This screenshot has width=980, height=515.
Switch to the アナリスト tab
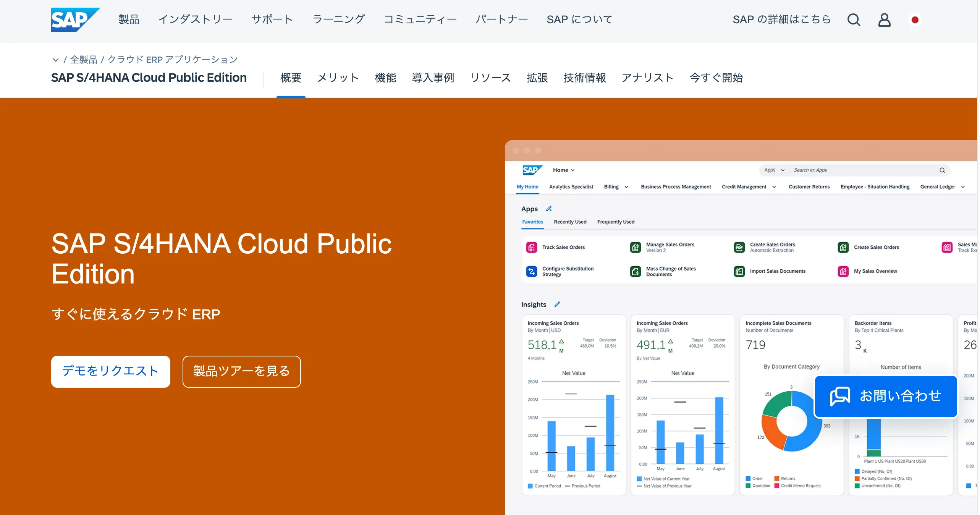click(647, 78)
